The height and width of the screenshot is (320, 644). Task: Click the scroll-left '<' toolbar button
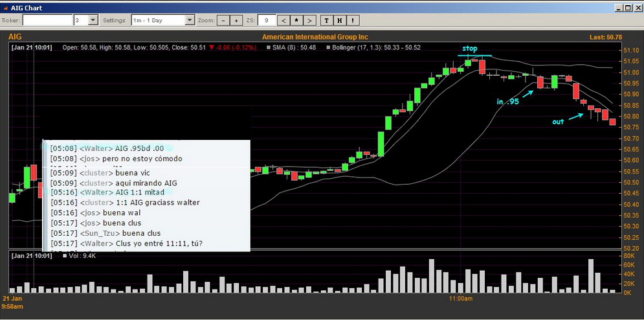pyautogui.click(x=283, y=20)
